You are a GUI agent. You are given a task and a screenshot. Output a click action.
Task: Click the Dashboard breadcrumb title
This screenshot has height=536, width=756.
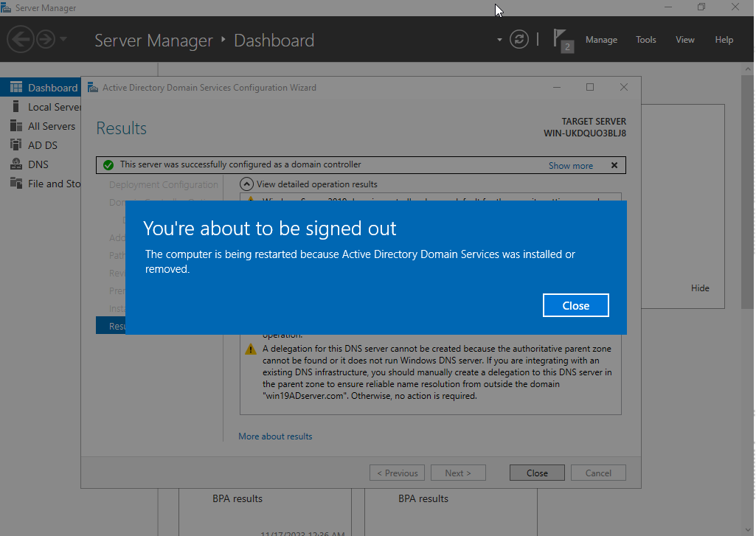pos(274,41)
